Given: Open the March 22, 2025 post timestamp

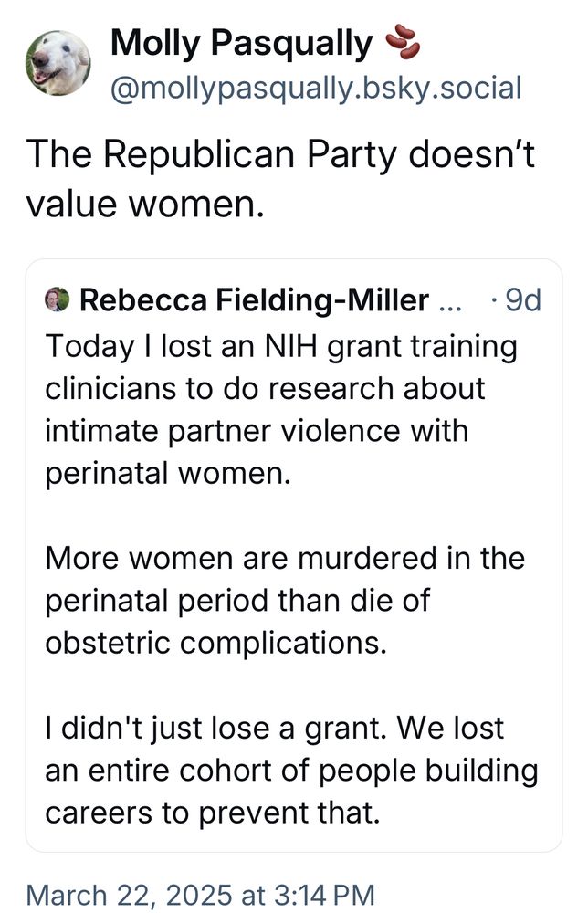Looking at the screenshot, I should [201, 894].
